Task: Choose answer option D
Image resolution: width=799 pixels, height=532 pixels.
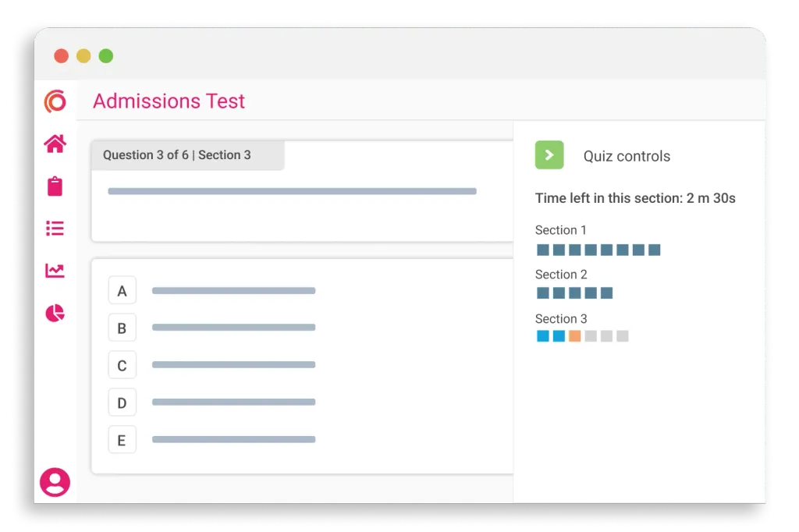Action: point(122,403)
